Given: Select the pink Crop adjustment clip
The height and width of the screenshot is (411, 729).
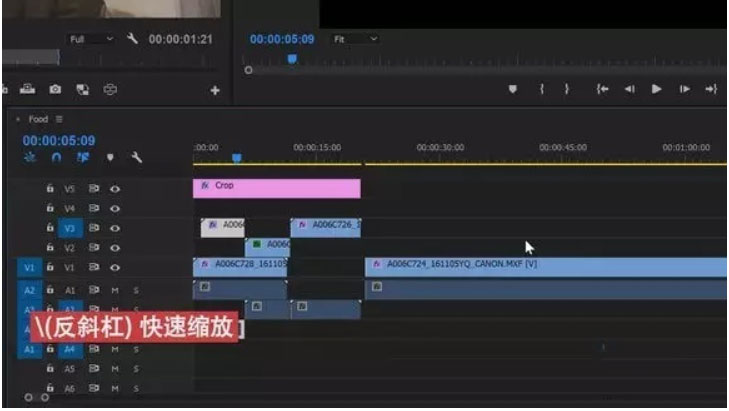Looking at the screenshot, I should pyautogui.click(x=276, y=188).
